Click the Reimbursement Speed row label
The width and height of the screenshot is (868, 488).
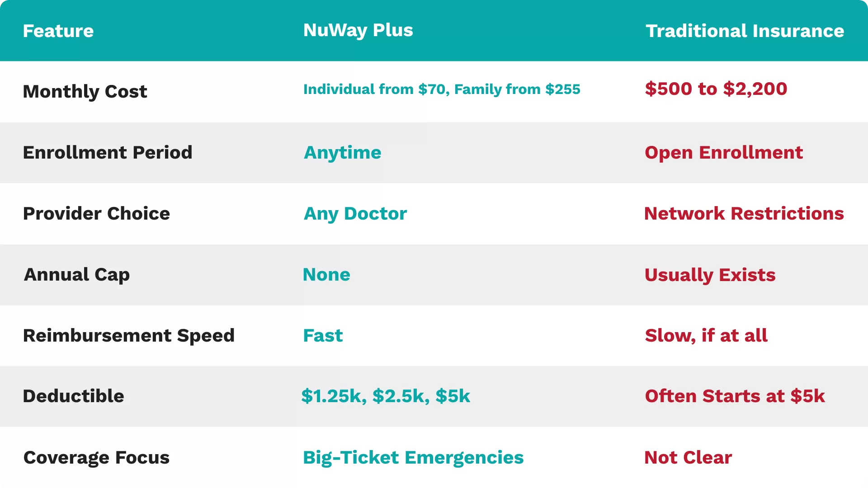click(x=129, y=335)
